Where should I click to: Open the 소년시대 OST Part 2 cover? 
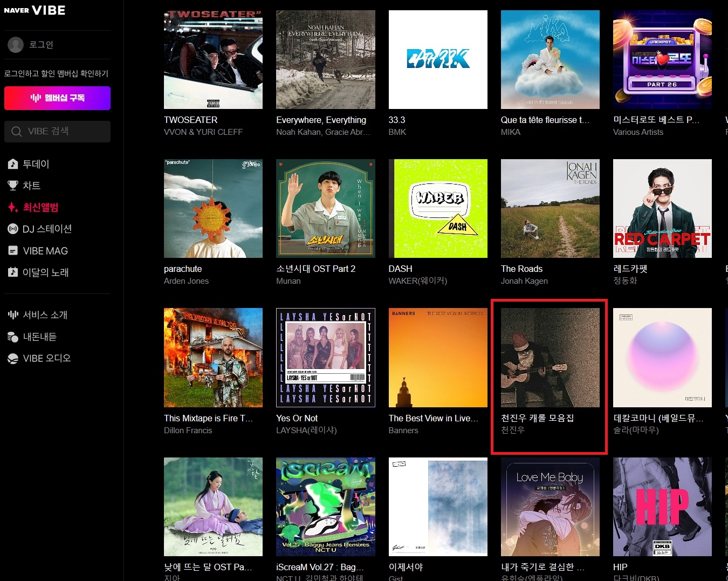click(x=326, y=208)
